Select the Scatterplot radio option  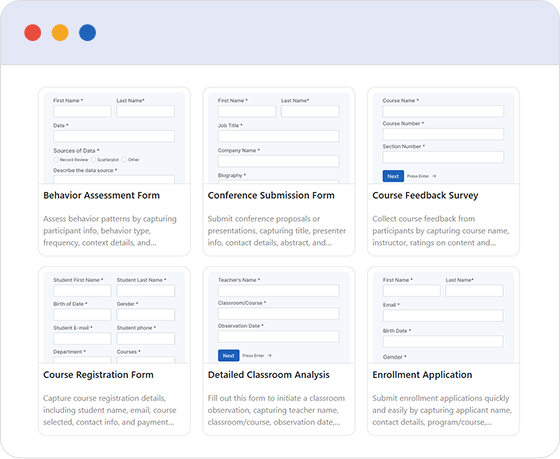pyautogui.click(x=94, y=160)
